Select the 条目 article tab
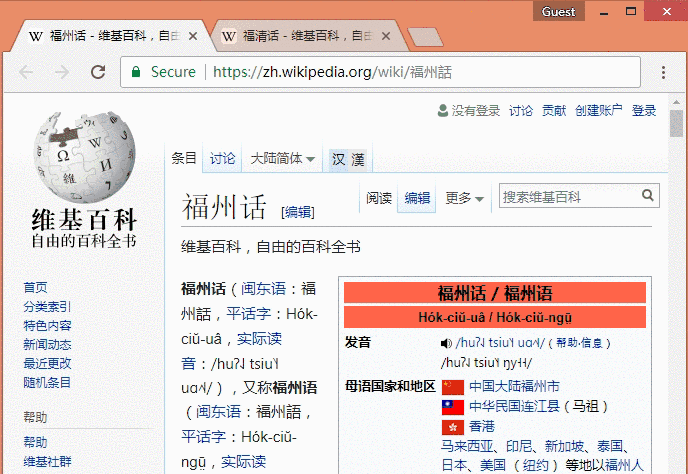Screen dimensions: 688x474 coord(184,158)
